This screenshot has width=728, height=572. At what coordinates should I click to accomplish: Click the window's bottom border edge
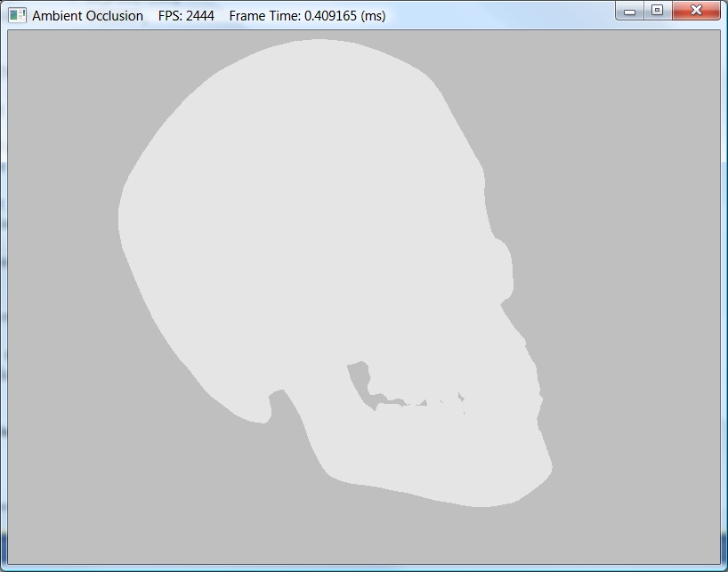coord(356,568)
